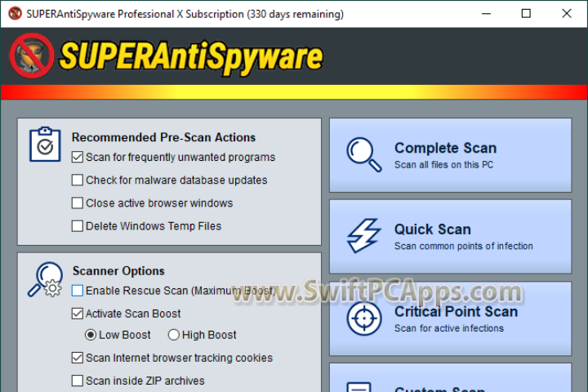Click 'Scan all files on this PC' text
The image size is (588, 392).
[x=443, y=165]
